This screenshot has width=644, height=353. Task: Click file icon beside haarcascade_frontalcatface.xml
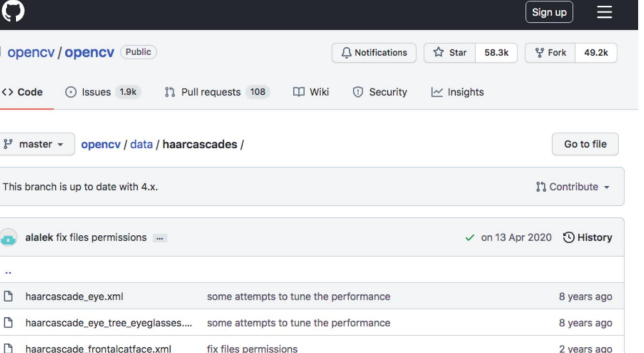[7, 349]
